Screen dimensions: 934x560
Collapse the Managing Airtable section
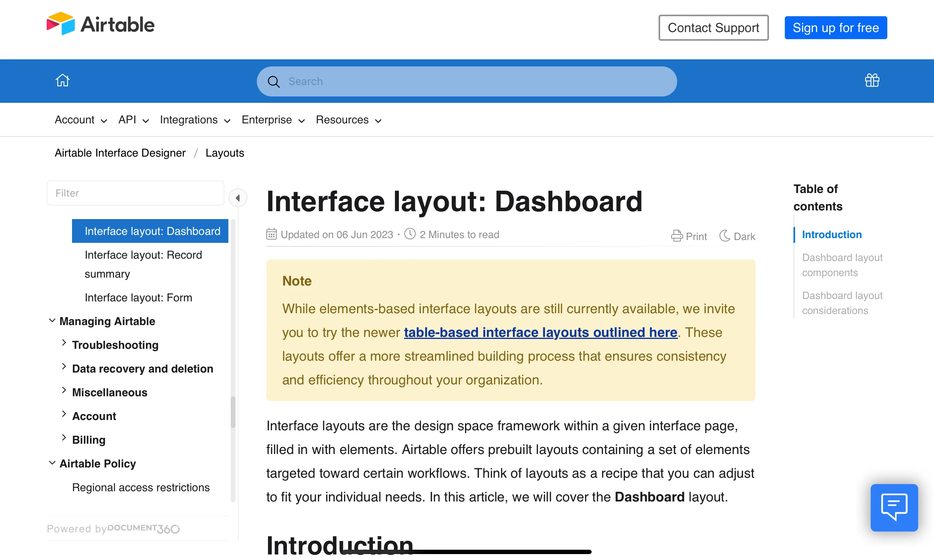[x=52, y=320]
